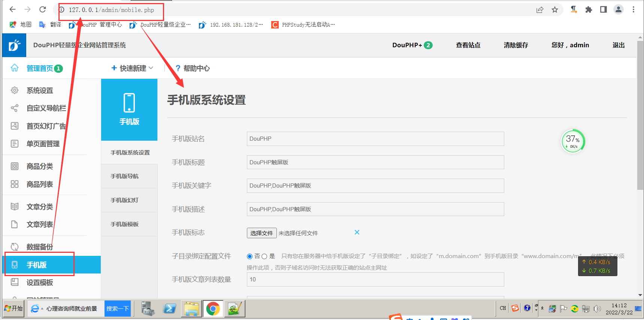This screenshot has width=644, height=320.
Task: Click the share page icon
Action: (x=540, y=10)
